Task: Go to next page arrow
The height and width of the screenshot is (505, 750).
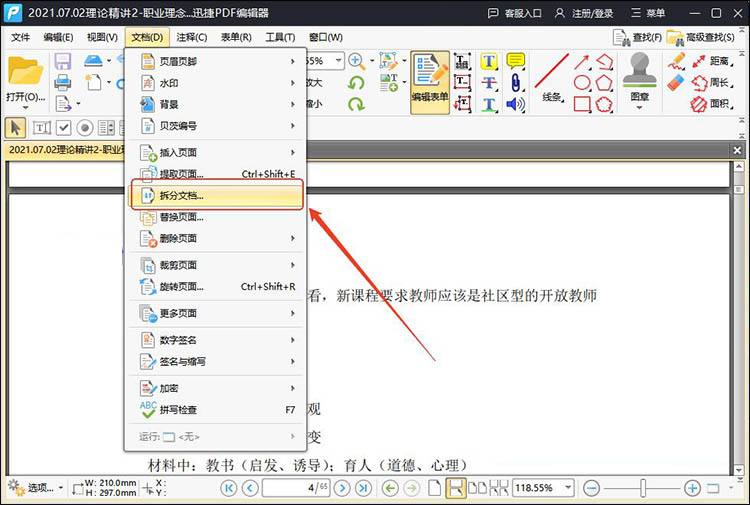Action: [x=342, y=488]
